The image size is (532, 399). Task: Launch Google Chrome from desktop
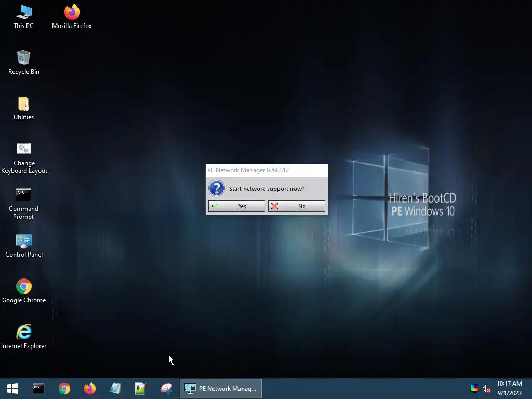click(24, 291)
